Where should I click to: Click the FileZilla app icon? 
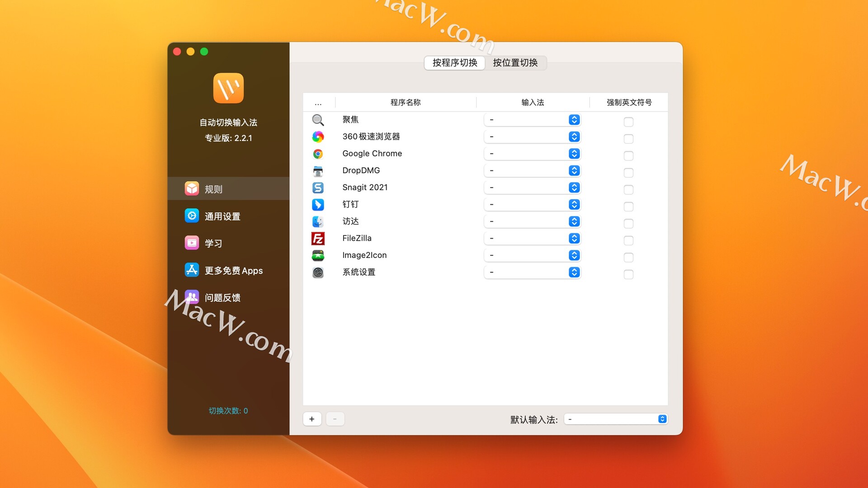click(x=318, y=239)
